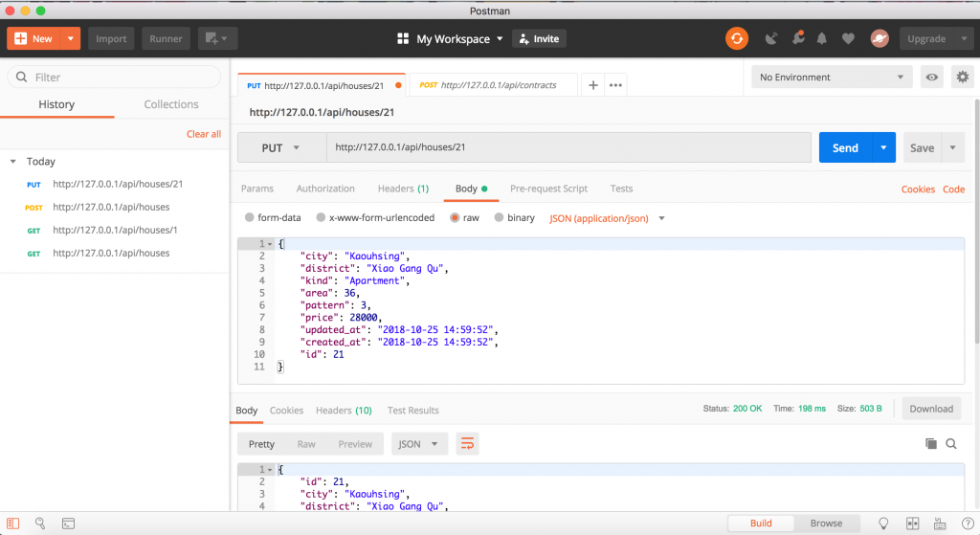
Task: Search within the response body
Action: click(951, 443)
